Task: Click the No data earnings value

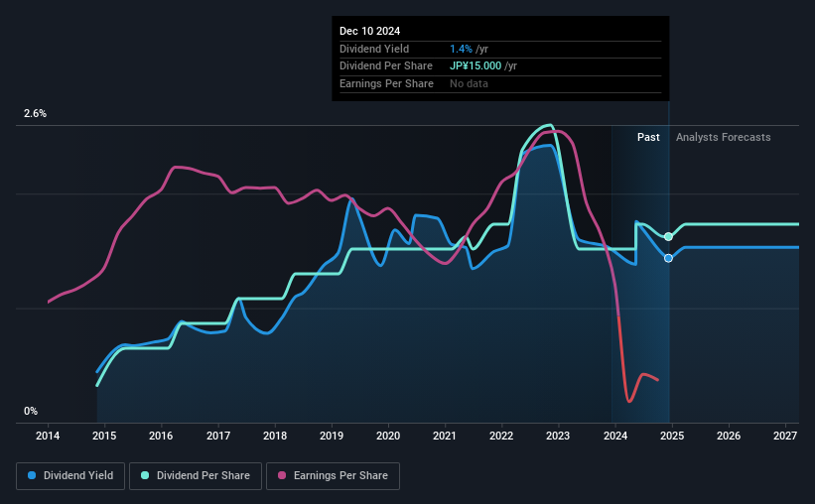Action: point(469,83)
